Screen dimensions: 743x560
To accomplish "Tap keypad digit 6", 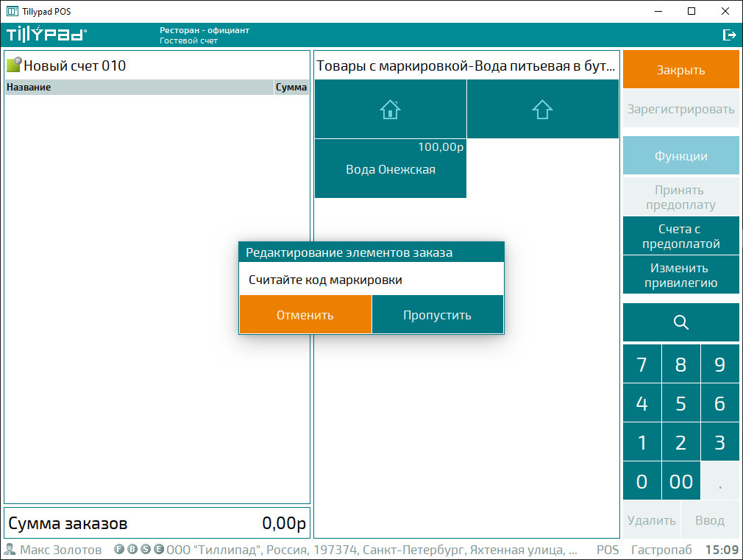I will 719,403.
